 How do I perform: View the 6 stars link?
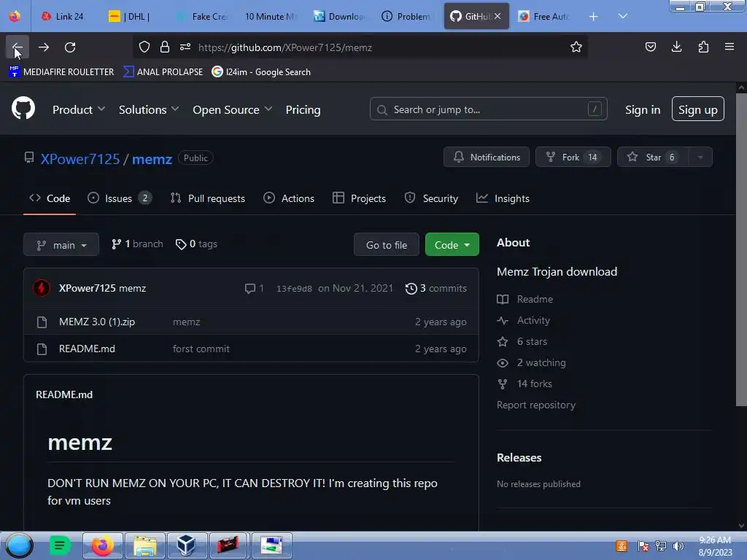[x=522, y=341]
